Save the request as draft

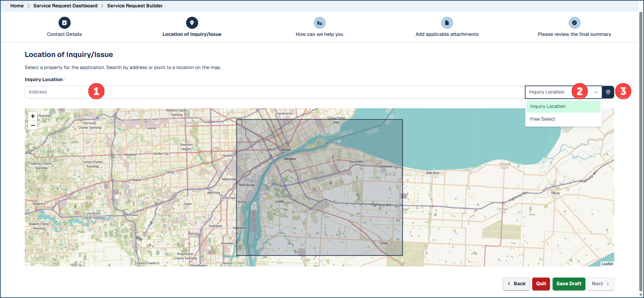click(x=569, y=284)
